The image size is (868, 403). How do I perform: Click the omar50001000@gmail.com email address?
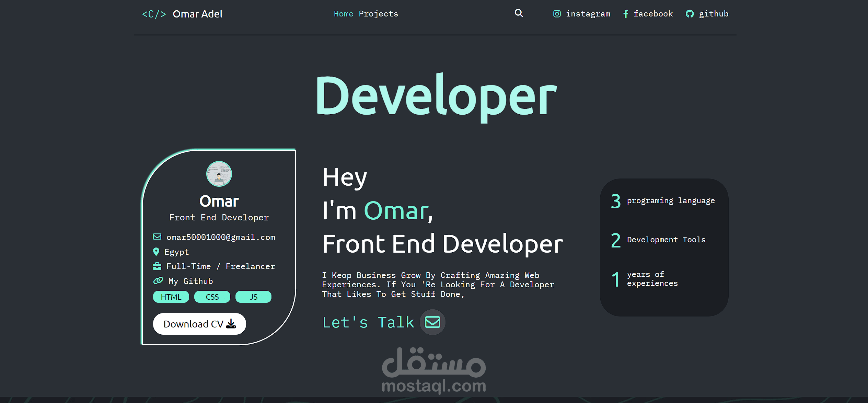(221, 237)
